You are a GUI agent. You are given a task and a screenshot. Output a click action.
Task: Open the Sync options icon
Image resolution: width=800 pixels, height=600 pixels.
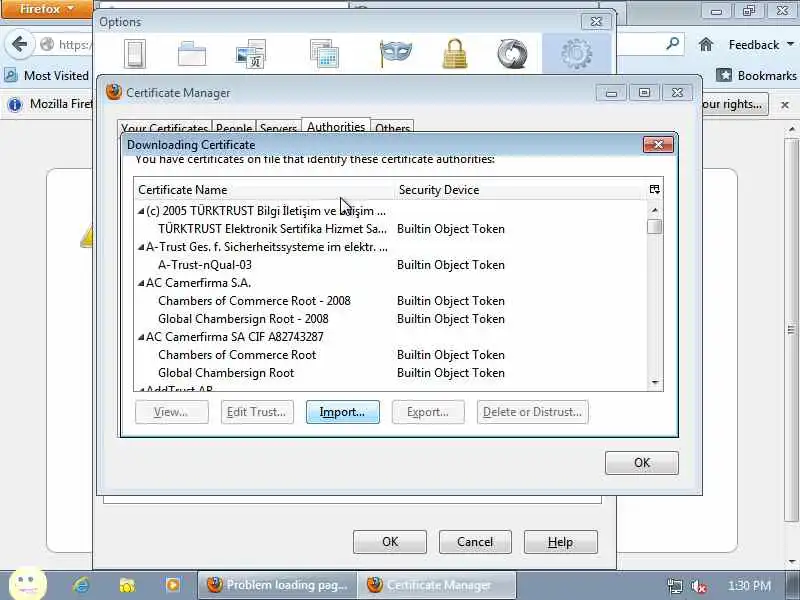pos(512,54)
